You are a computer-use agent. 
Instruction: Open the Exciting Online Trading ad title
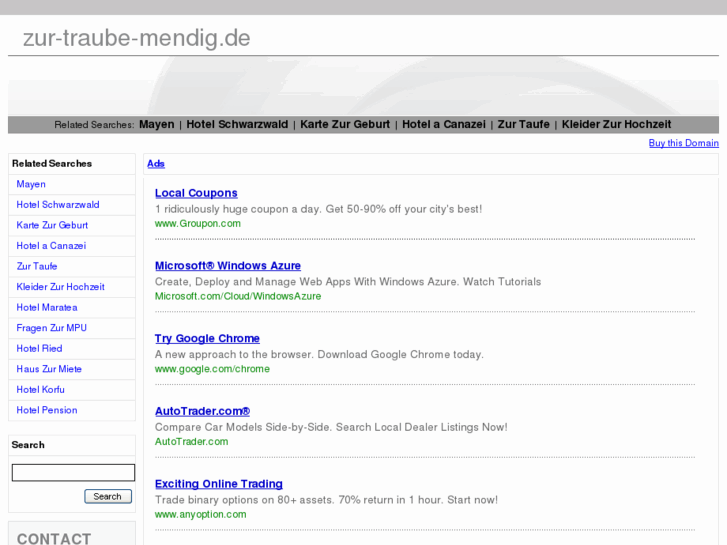pos(219,484)
